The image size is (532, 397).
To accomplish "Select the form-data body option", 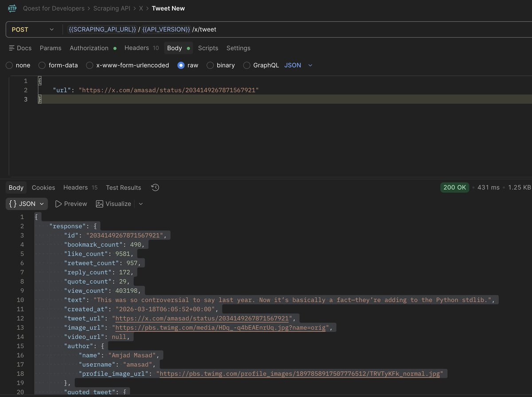I will 58,65.
